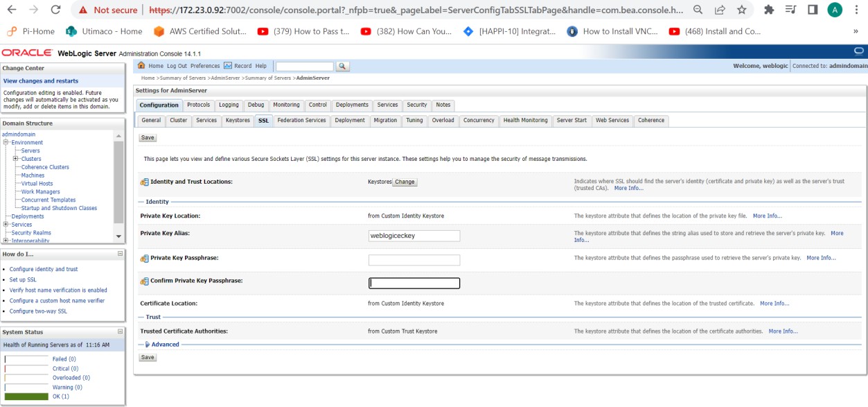Click the Confirm Private Key Passphrase field
The image size is (868, 407).
(414, 283)
